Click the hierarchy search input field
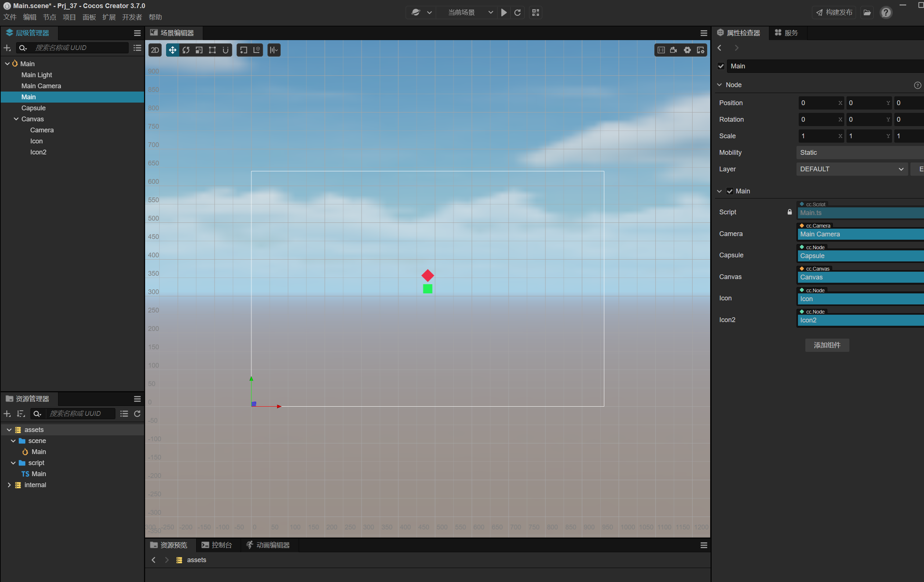Screen dimensions: 924x582 tap(80, 47)
